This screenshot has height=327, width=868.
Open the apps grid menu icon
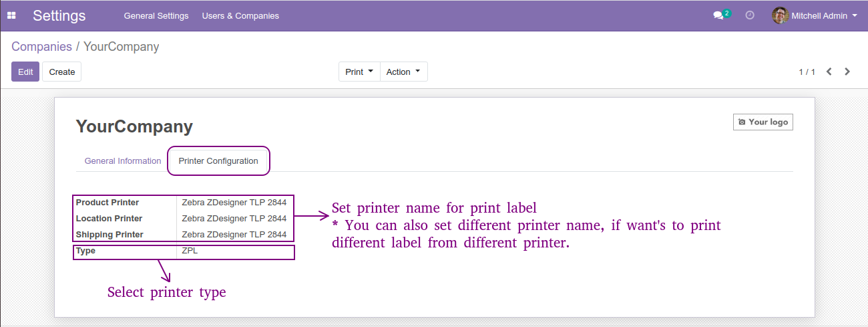[x=11, y=15]
